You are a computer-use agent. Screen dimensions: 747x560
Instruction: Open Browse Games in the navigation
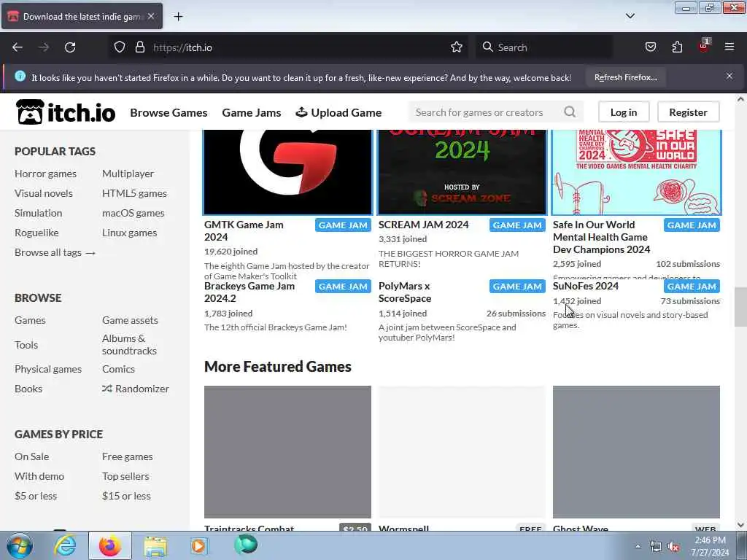169,113
